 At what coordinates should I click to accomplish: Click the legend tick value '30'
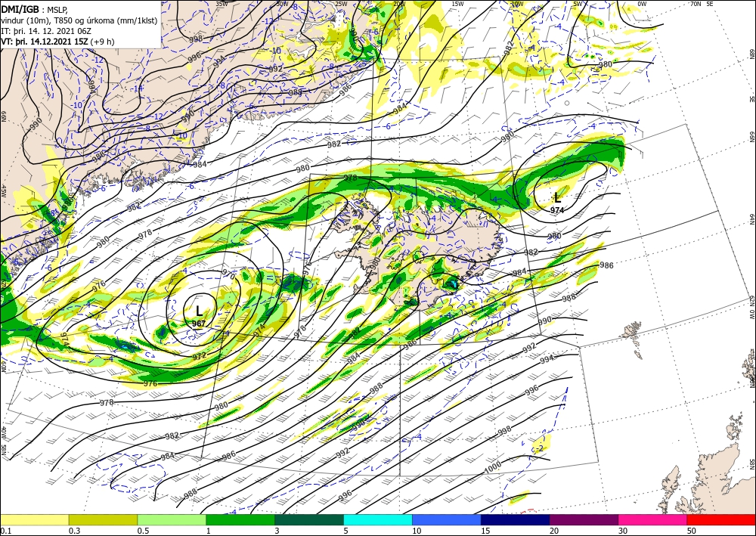(x=623, y=531)
